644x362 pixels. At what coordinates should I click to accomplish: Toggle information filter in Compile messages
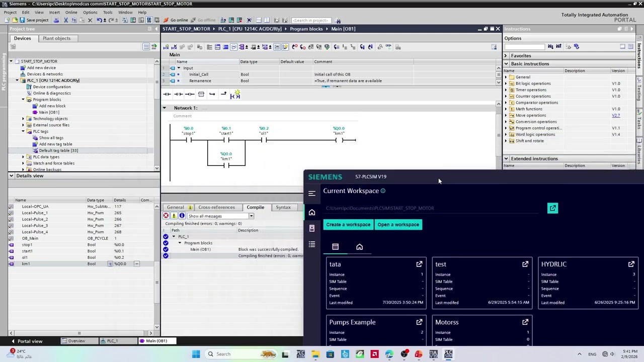click(182, 216)
